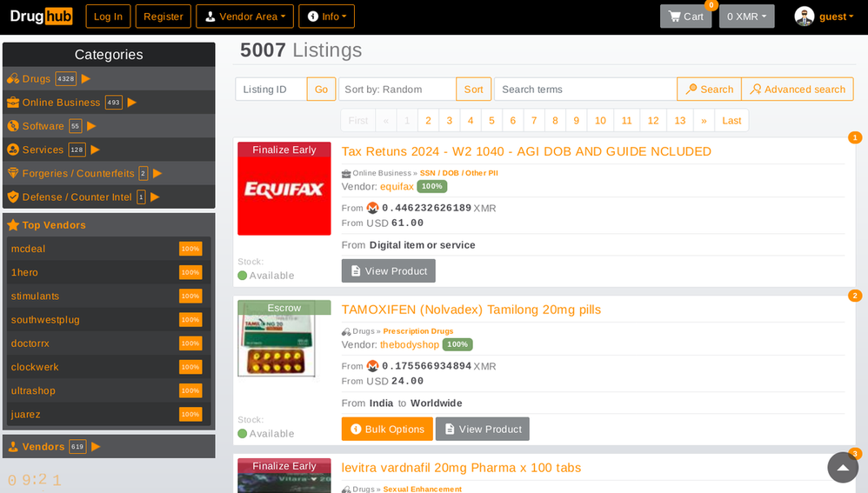Viewport: 868px width, 493px height.
Task: Click the Register button
Action: tap(164, 17)
